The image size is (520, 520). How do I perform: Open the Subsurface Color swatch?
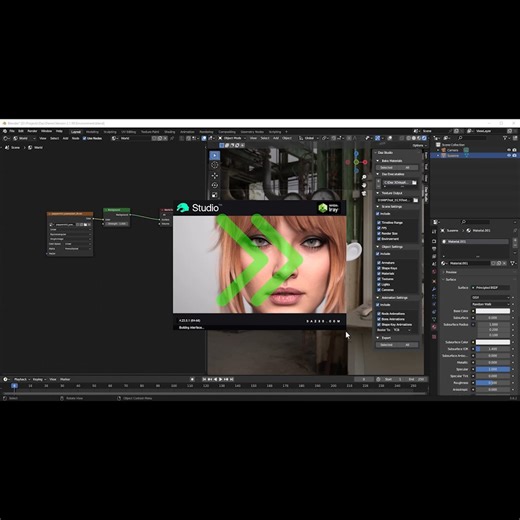493,342
